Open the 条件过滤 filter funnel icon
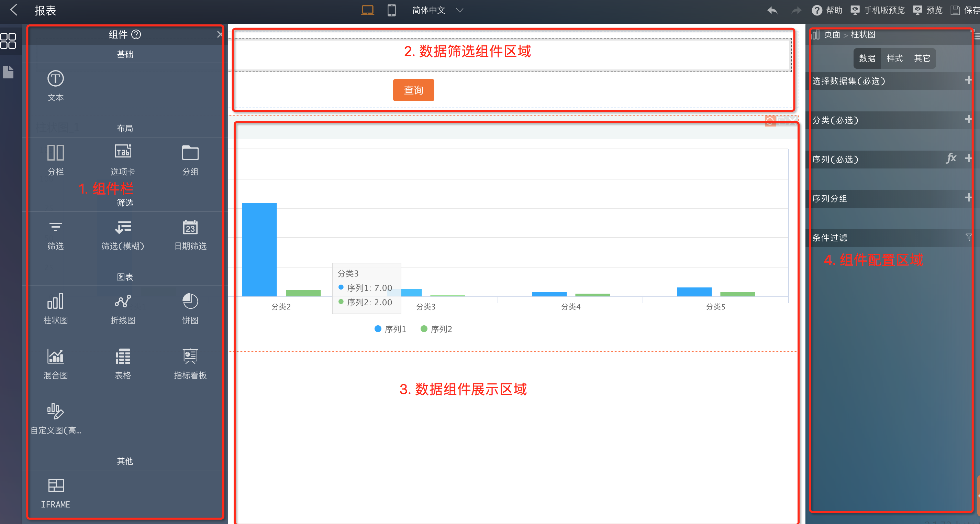Screen dimensions: 980x524 [x=968, y=237]
